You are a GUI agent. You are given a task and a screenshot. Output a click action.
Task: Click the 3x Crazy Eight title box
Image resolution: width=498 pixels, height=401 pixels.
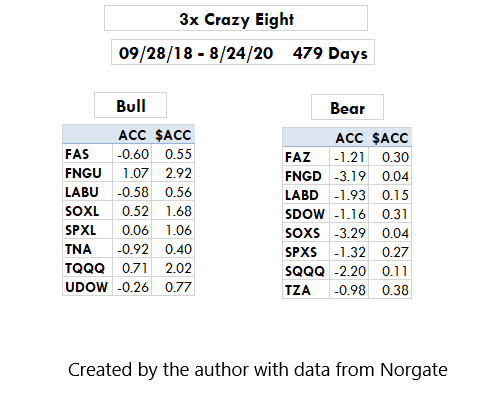point(236,18)
